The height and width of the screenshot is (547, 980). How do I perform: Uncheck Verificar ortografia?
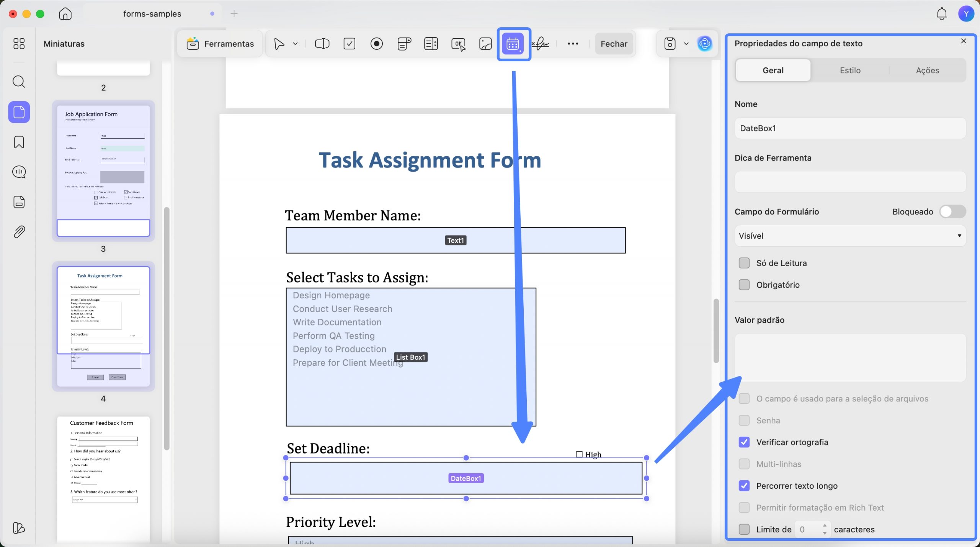(x=744, y=442)
